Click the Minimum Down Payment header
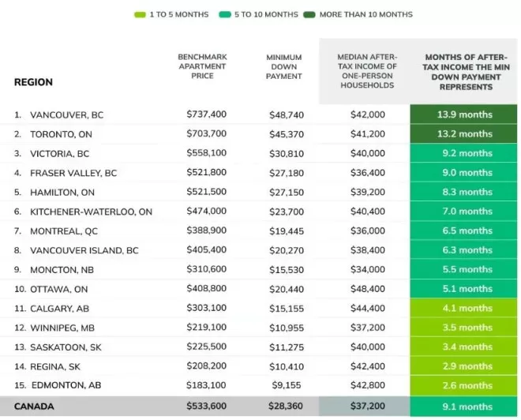521x420 pixels. [283, 67]
